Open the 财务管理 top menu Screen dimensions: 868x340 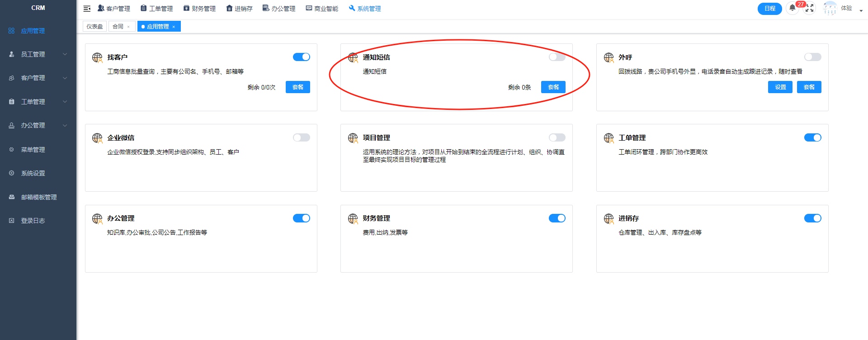click(199, 9)
